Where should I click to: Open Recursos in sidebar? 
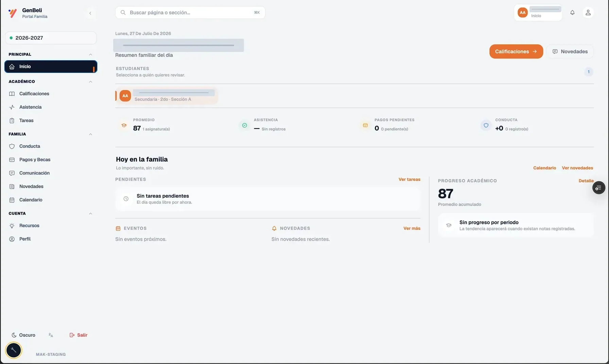point(51,226)
